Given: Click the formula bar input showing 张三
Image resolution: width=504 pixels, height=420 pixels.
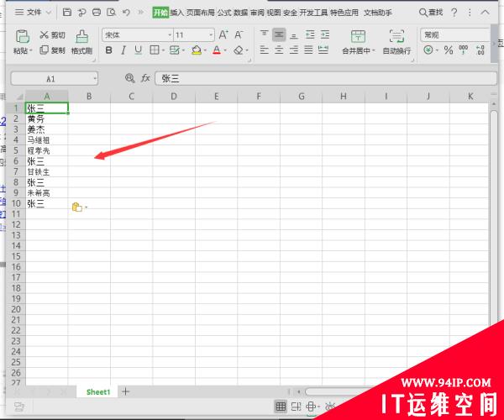Looking at the screenshot, I should pos(326,78).
